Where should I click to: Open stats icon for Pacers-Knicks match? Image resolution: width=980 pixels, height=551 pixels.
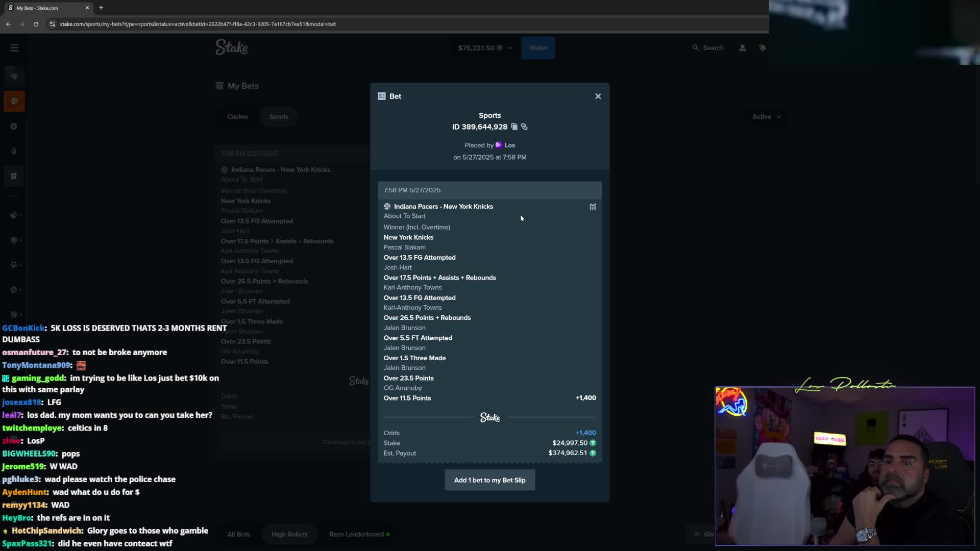593,207
